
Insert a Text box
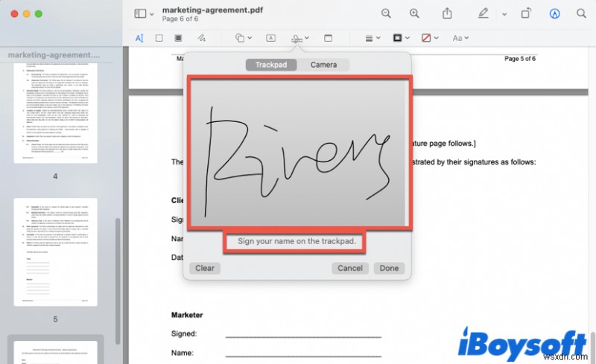270,38
